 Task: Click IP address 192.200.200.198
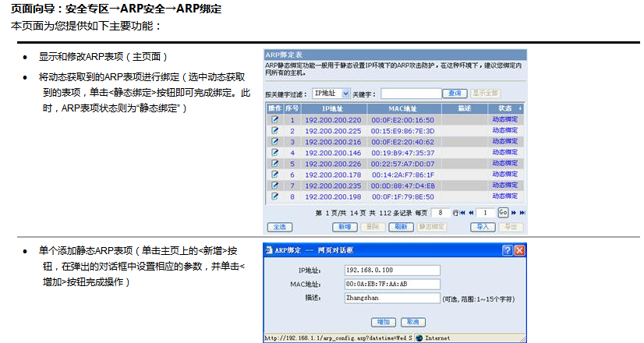coord(333,196)
